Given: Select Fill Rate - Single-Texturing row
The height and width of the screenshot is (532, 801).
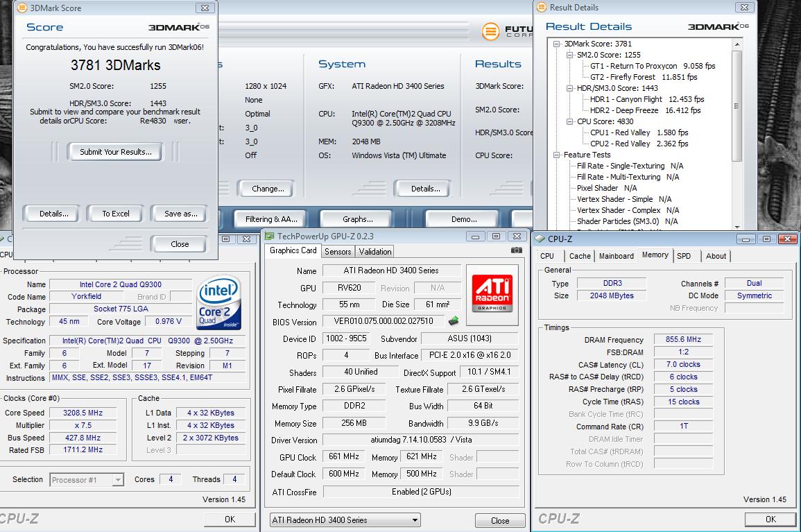Looking at the screenshot, I should (630, 166).
